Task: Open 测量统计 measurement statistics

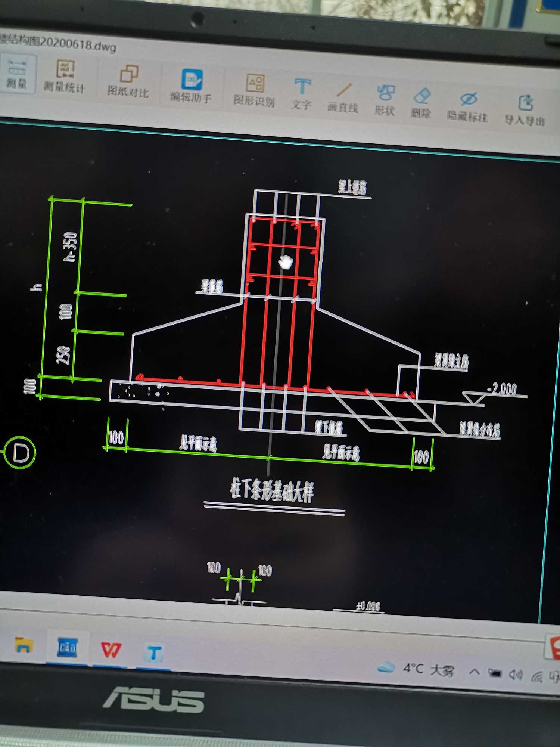Action: click(x=64, y=77)
